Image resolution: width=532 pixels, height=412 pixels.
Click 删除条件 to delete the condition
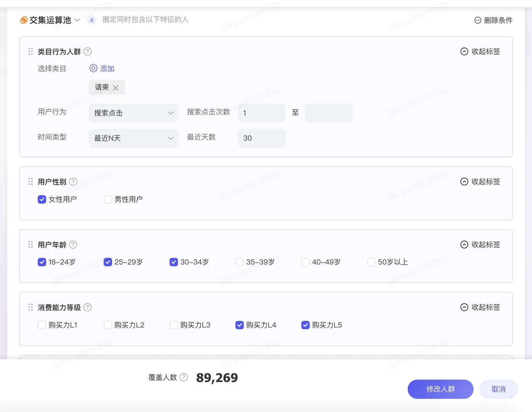493,20
